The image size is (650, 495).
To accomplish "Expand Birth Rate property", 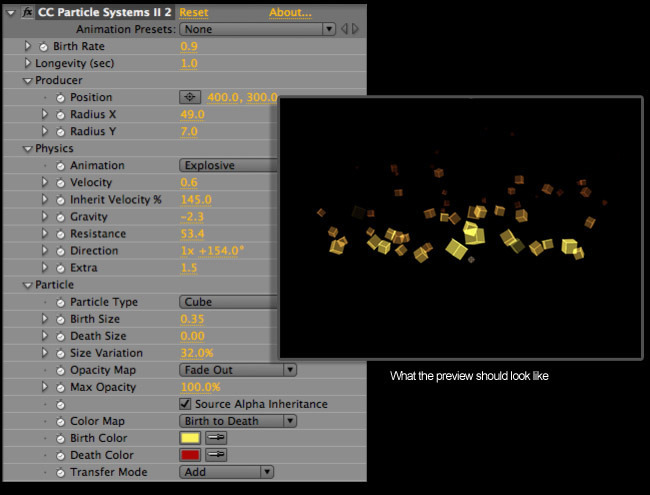I will point(27,46).
